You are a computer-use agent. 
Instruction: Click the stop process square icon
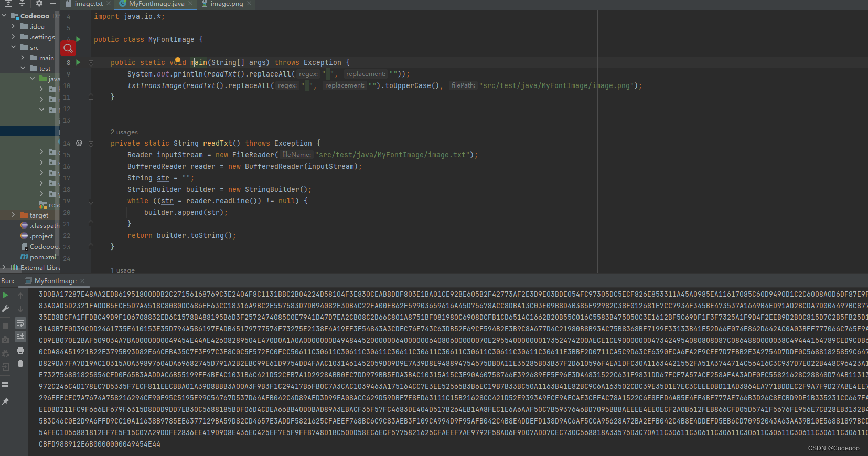pos(5,326)
